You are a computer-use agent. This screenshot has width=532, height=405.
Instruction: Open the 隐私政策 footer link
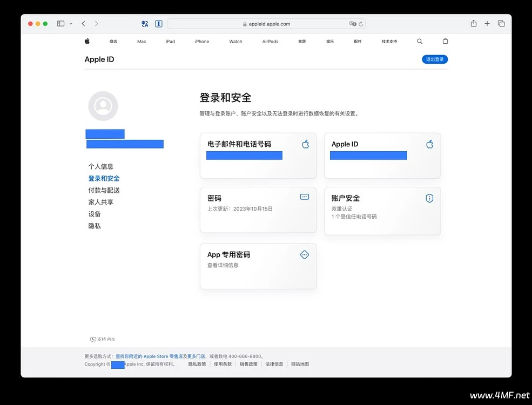[197, 364]
